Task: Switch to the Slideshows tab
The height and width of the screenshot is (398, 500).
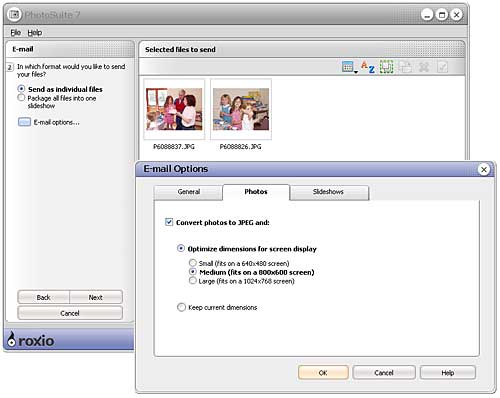Action: (x=329, y=192)
